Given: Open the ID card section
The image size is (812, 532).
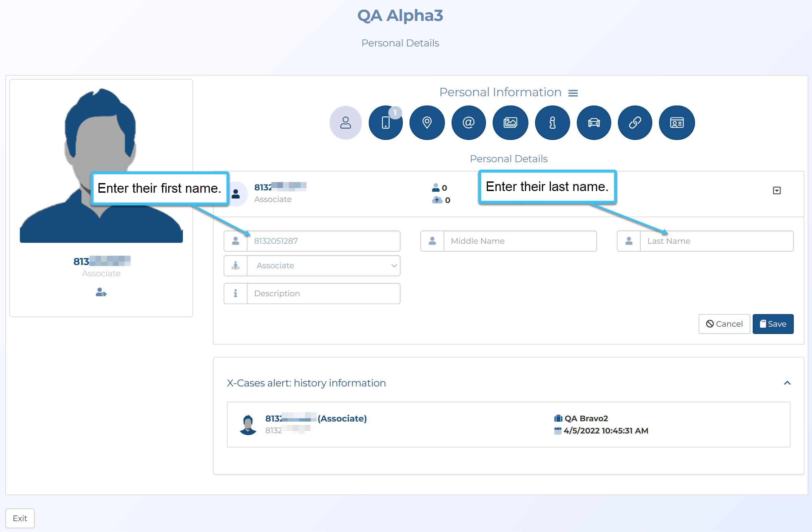Looking at the screenshot, I should pos(677,123).
